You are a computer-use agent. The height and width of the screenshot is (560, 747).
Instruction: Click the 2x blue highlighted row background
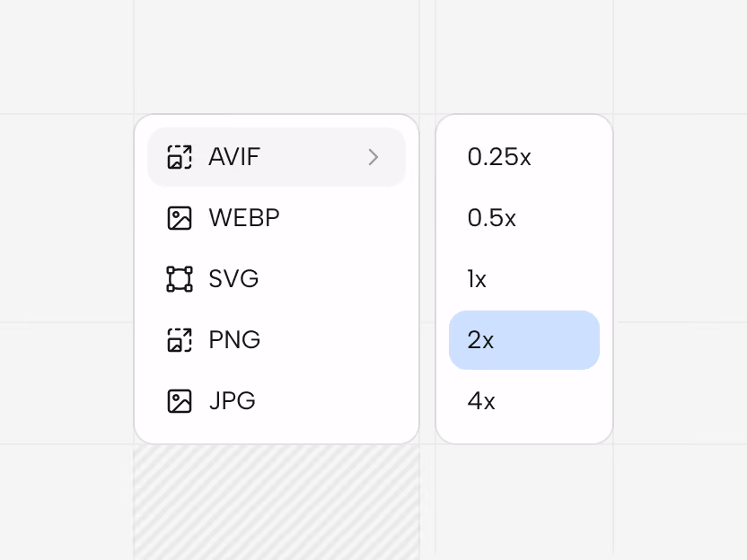524,340
